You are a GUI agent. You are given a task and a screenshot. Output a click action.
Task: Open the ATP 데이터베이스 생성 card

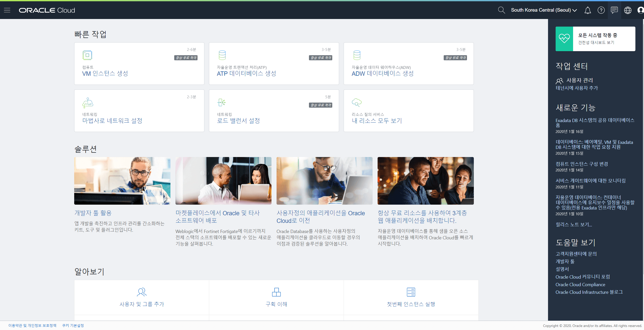(274, 64)
